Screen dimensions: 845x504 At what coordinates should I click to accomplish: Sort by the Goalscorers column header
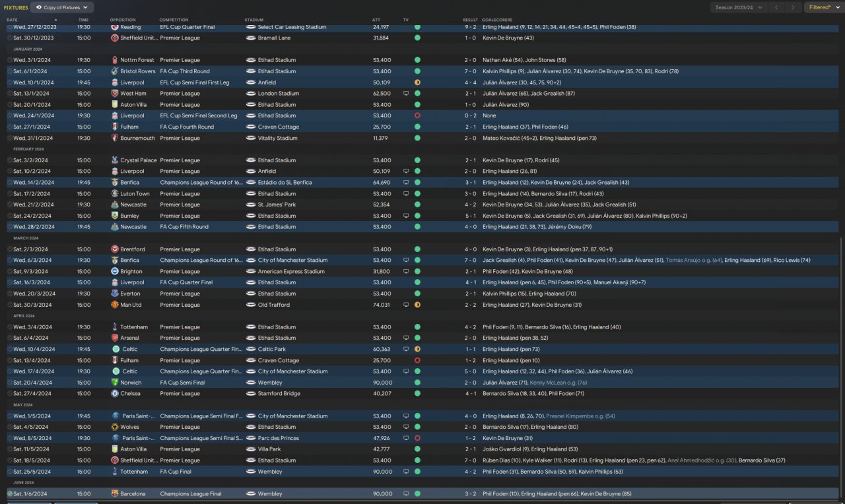point(497,20)
